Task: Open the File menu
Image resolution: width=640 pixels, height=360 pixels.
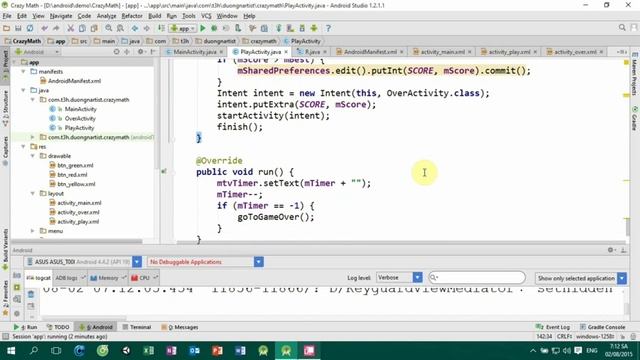Action: pyautogui.click(x=7, y=16)
